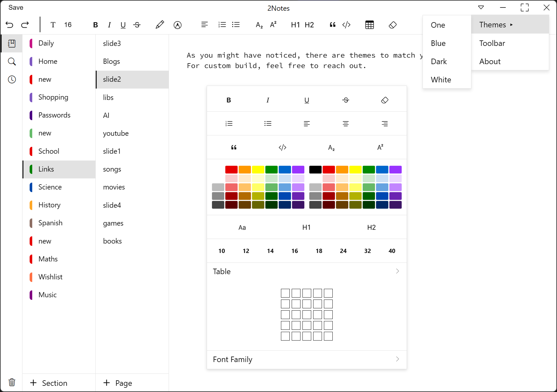Click the trash bin icon
Image resolution: width=557 pixels, height=392 pixels.
point(12,382)
